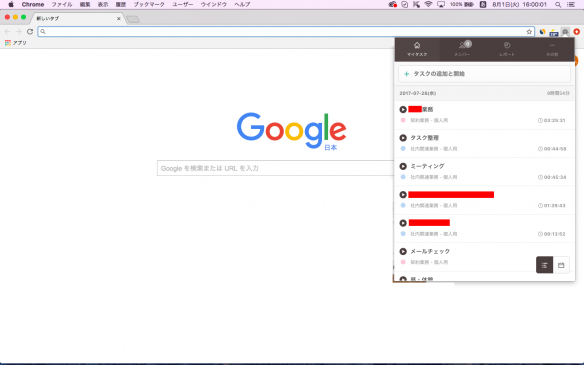
Task: Open the レポート tab
Action: (x=507, y=49)
